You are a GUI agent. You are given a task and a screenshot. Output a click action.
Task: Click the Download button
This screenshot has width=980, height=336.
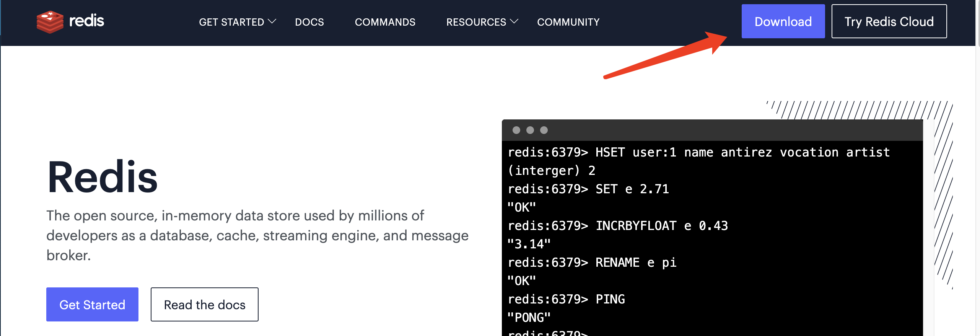coord(783,21)
